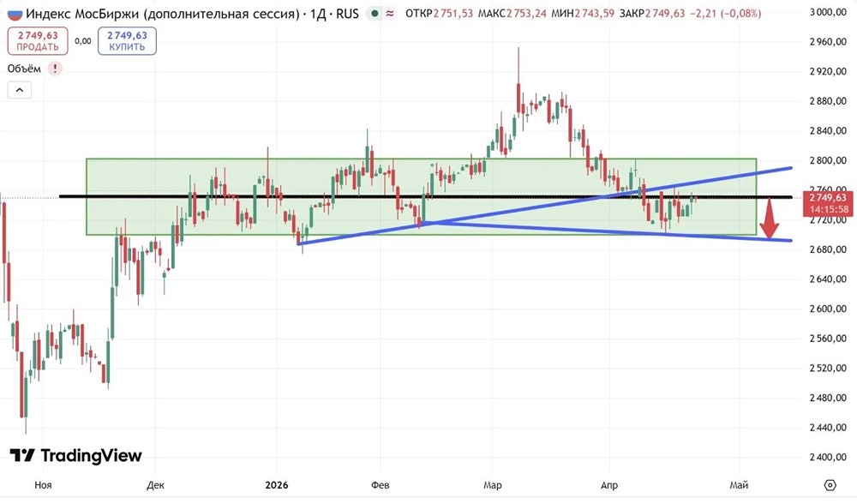Click the Май month label on time axis
Screen dimensions: 857x504
pos(739,485)
